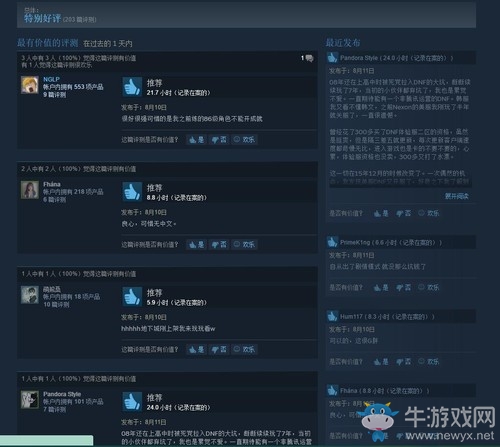The width and height of the screenshot is (500, 447).
Task: Vote 是 (yes) on Fhána's main review
Action: (x=196, y=245)
